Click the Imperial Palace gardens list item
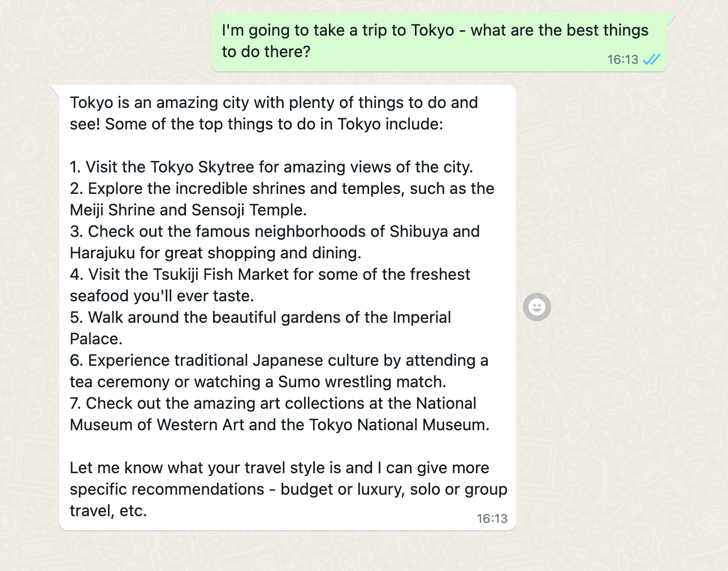 [x=260, y=328]
